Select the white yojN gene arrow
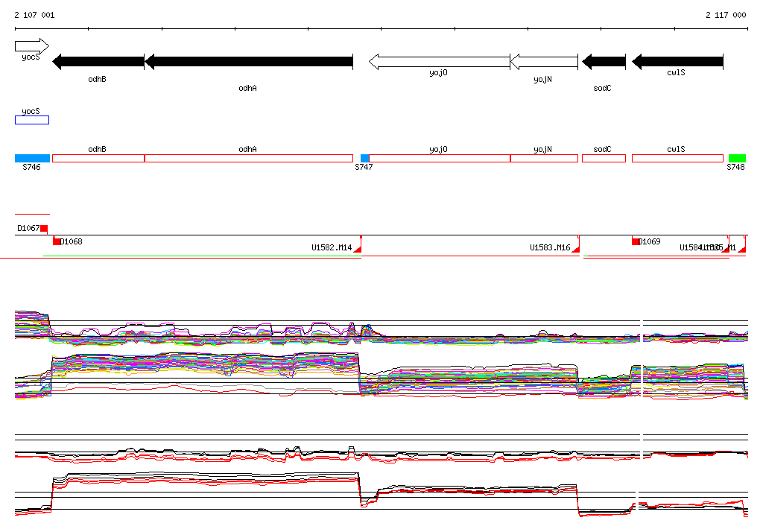Image resolution: width=763 pixels, height=532 pixels. (544, 62)
